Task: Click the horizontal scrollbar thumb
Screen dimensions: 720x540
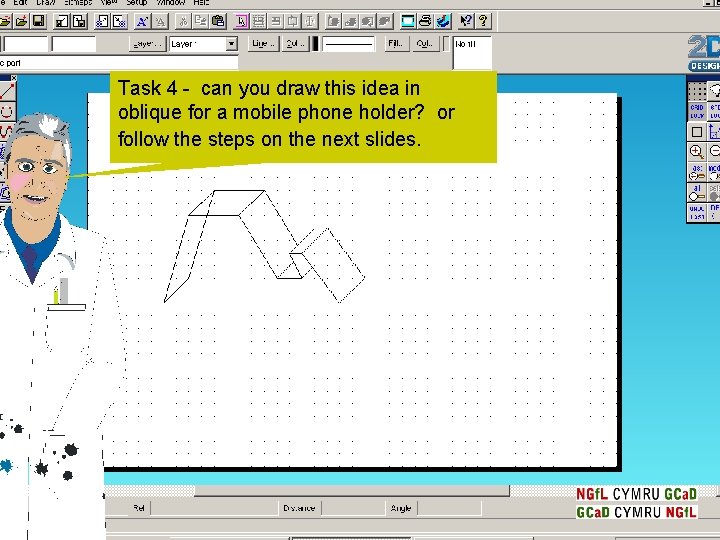Action: 352,491
